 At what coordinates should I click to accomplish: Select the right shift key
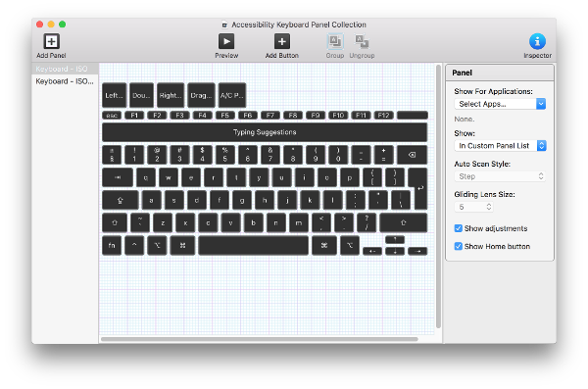(x=404, y=222)
